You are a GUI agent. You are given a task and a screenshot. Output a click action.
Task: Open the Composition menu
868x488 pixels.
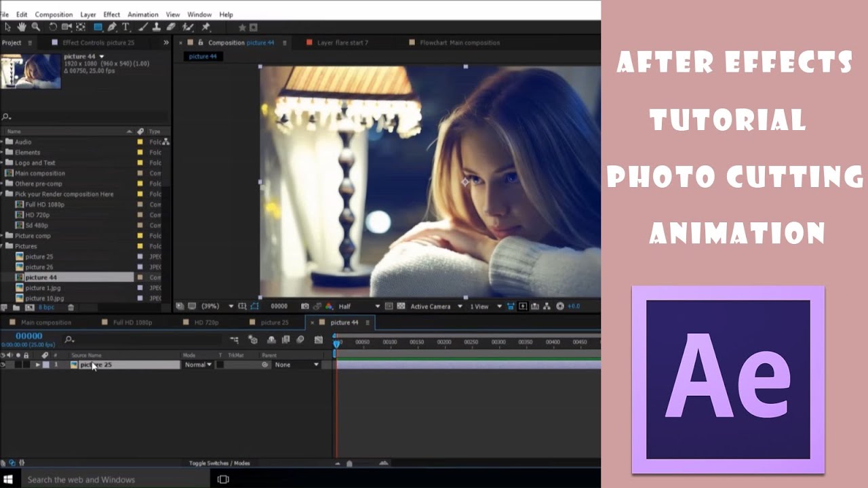(54, 14)
